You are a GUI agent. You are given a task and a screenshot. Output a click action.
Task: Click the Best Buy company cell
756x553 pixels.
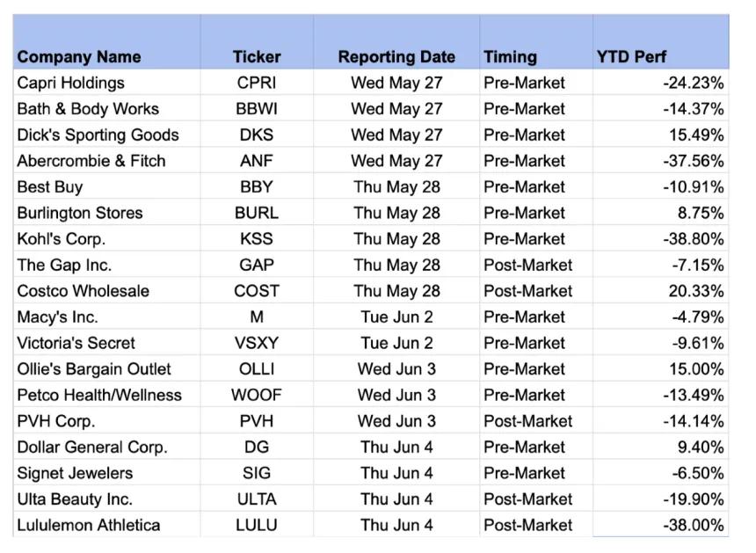pyautogui.click(x=107, y=186)
